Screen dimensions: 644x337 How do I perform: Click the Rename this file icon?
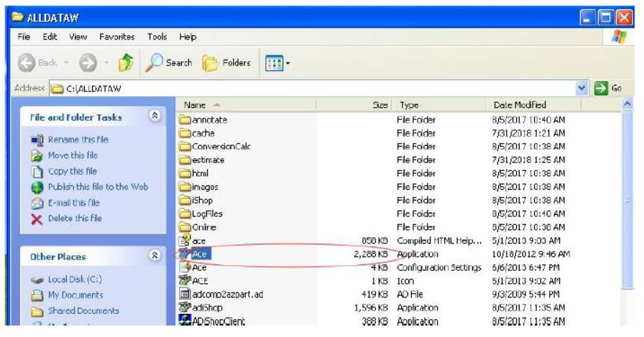(x=37, y=140)
